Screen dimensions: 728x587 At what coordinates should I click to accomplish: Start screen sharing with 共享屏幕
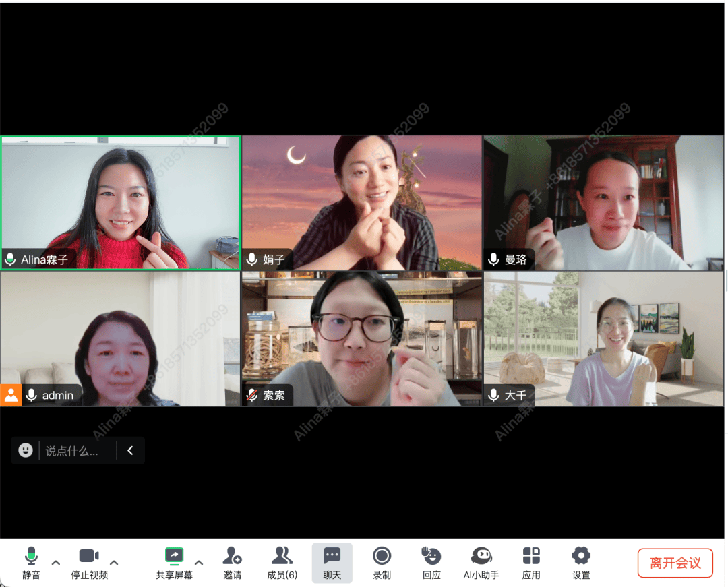click(174, 563)
